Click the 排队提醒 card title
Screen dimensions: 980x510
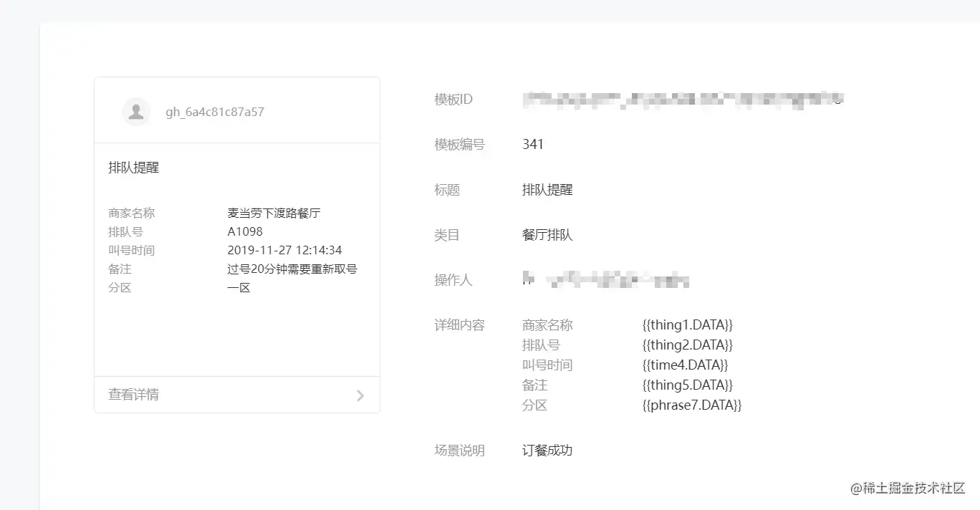click(x=134, y=168)
